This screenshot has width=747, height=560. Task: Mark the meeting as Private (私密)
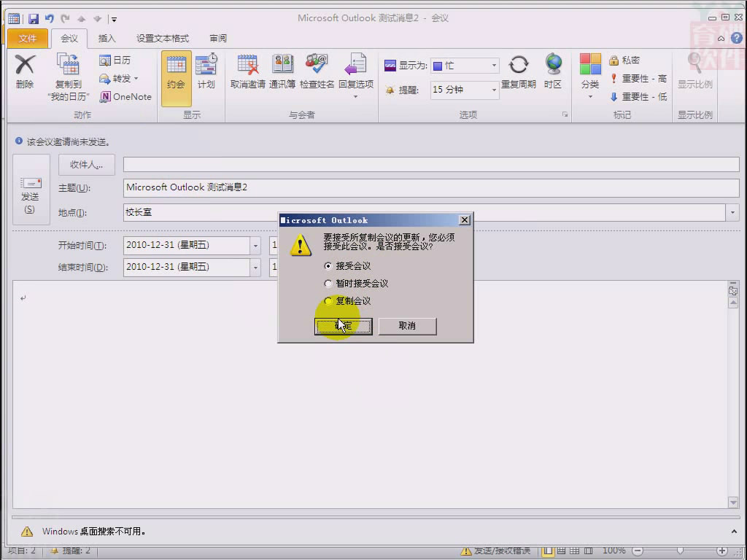(624, 61)
